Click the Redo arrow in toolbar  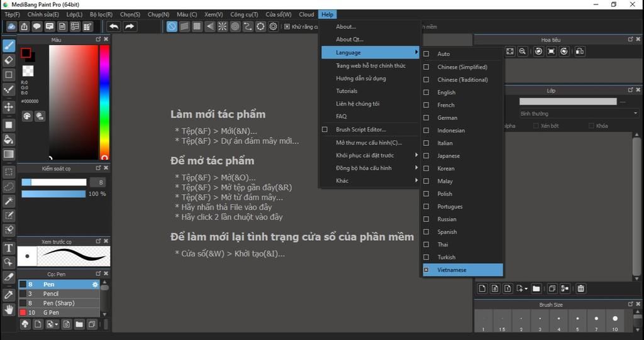tap(130, 26)
